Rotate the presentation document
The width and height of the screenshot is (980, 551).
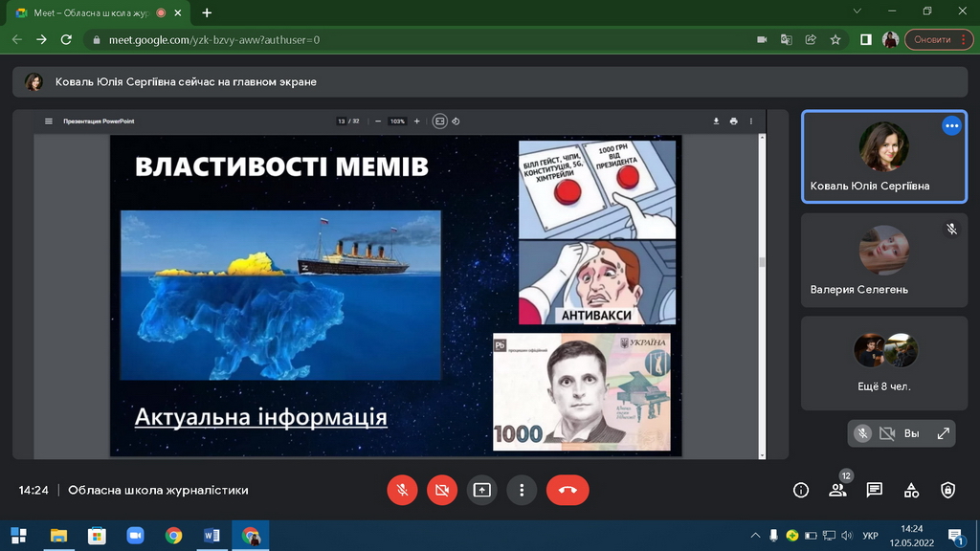pyautogui.click(x=456, y=121)
